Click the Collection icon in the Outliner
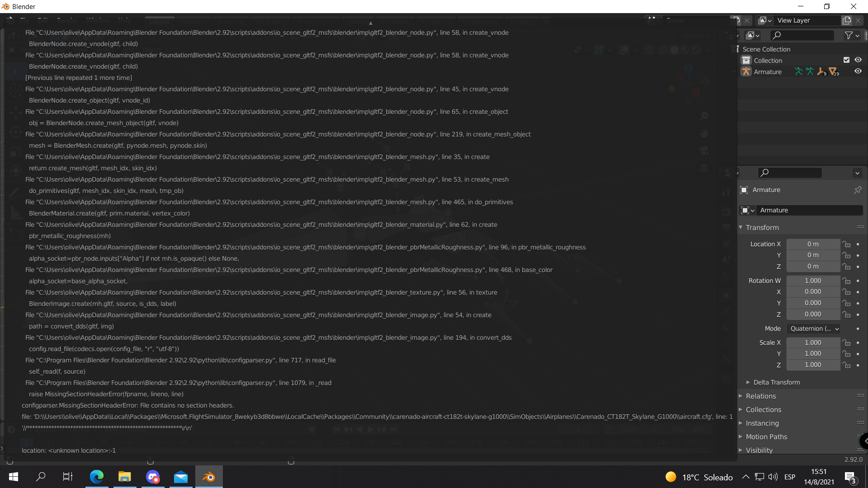 coord(746,60)
